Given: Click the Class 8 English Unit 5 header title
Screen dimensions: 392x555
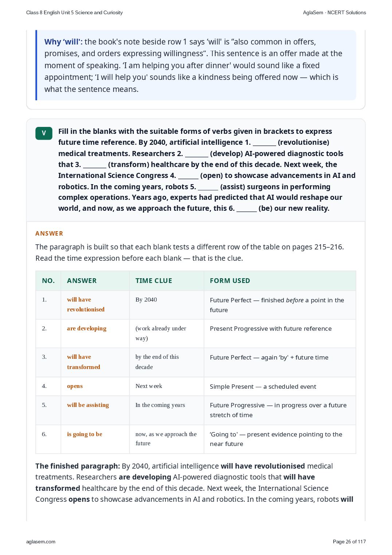Looking at the screenshot, I should coord(74,12).
